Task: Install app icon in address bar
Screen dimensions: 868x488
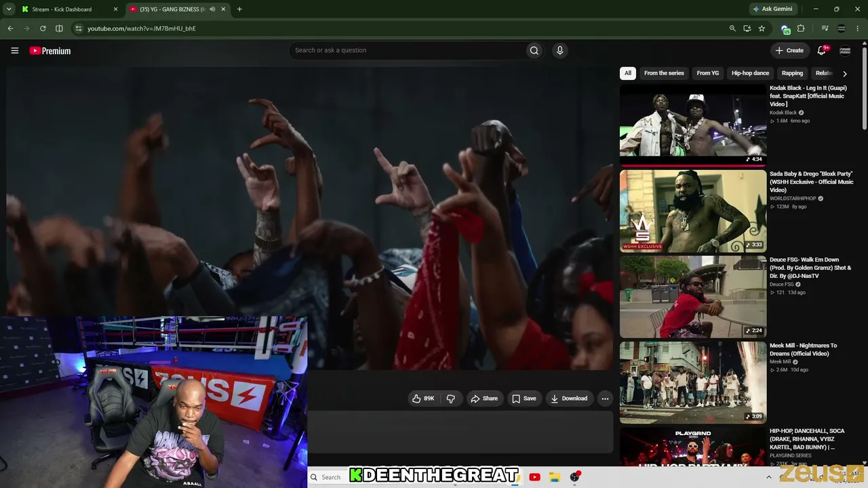Action: (x=747, y=28)
